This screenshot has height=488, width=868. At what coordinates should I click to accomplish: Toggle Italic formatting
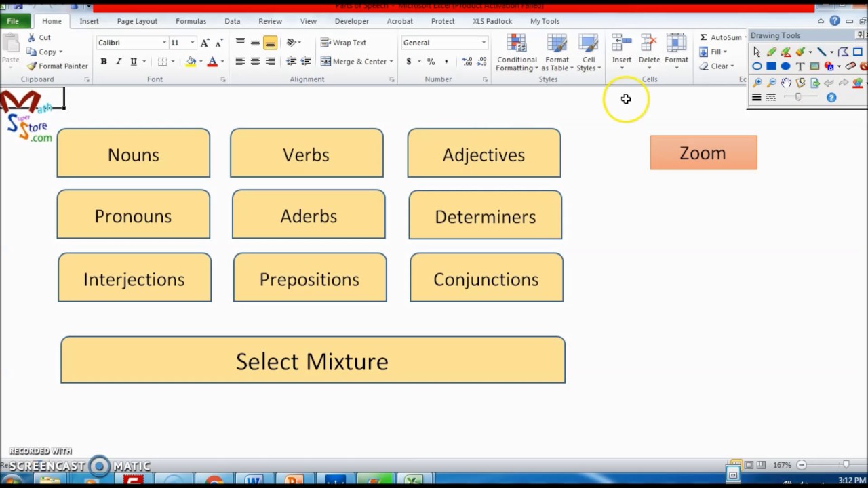(x=119, y=62)
